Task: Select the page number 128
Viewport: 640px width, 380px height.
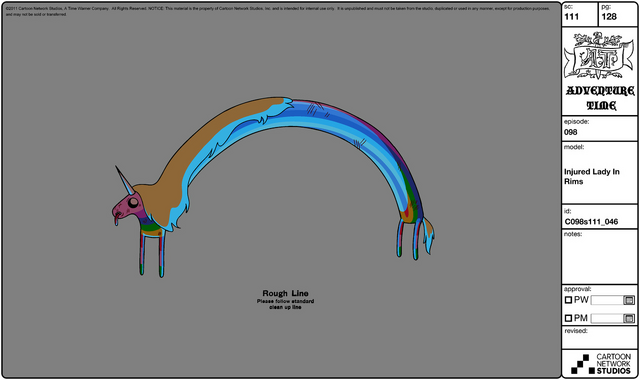Action: coord(609,17)
